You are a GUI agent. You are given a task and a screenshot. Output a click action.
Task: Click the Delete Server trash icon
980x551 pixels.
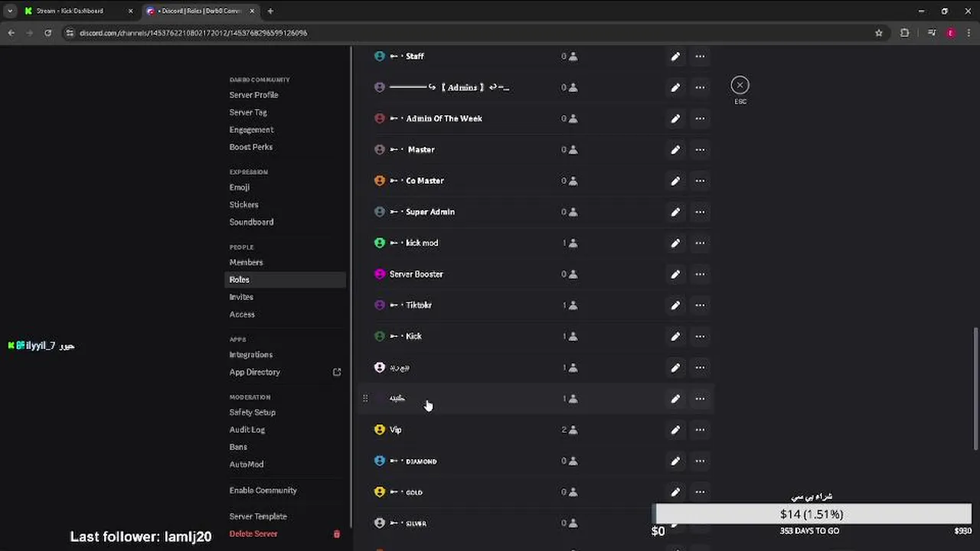(x=336, y=534)
